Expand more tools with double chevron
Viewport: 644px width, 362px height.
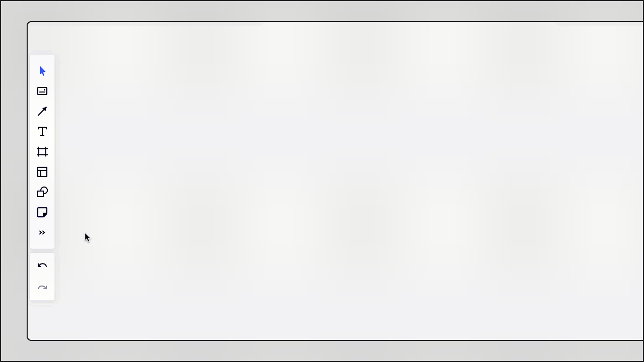pos(42,232)
